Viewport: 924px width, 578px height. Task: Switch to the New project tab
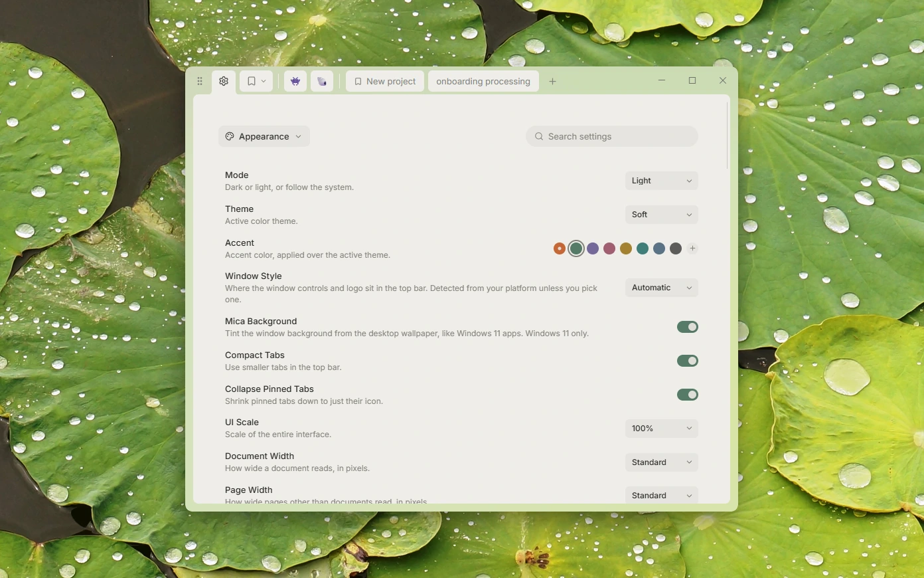point(385,81)
